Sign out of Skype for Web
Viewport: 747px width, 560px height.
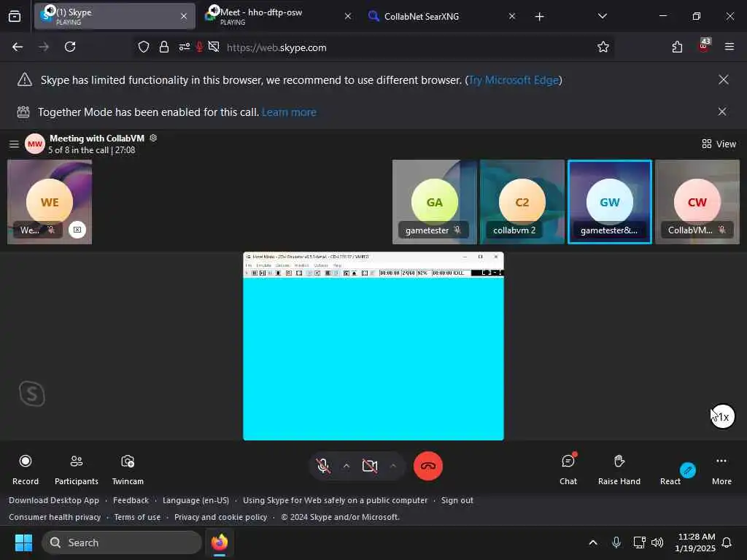(x=457, y=500)
